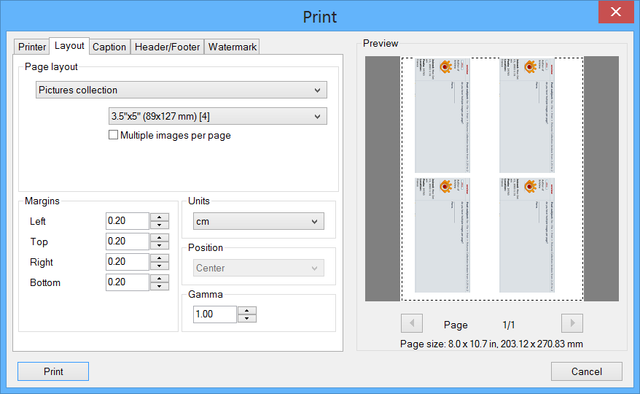The width and height of the screenshot is (640, 394).
Task: Click the Bottom margin input field
Action: [x=127, y=282]
